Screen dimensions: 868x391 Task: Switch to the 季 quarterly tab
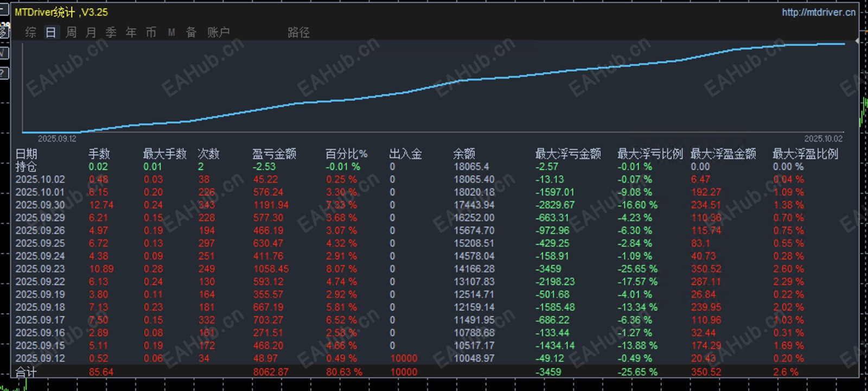tap(111, 32)
